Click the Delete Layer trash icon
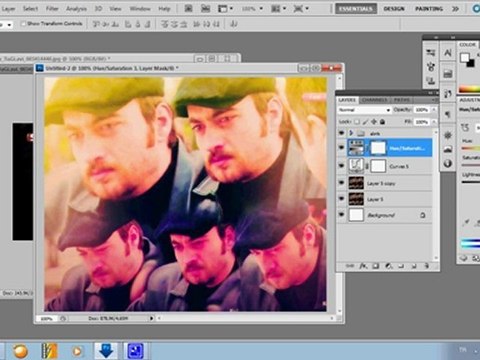 [426, 266]
